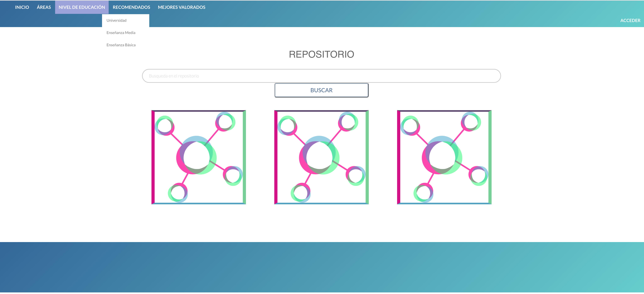Open the middle molecule thumbnail

click(x=322, y=157)
